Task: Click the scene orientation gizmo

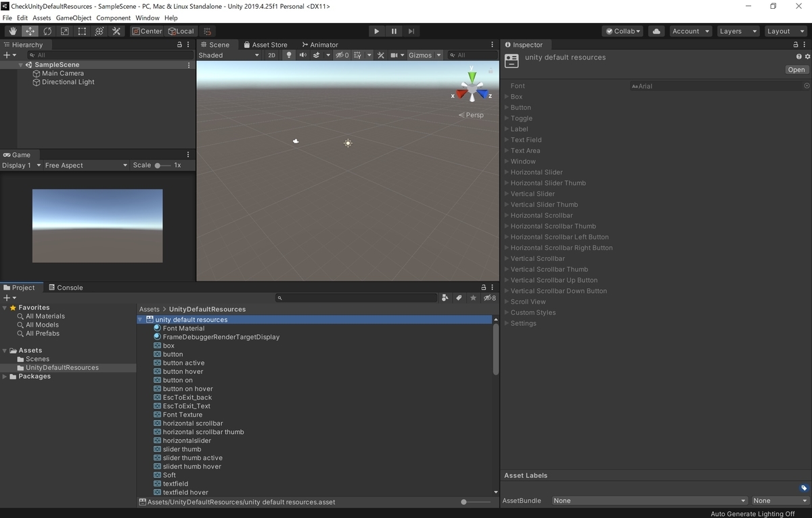Action: pos(472,89)
